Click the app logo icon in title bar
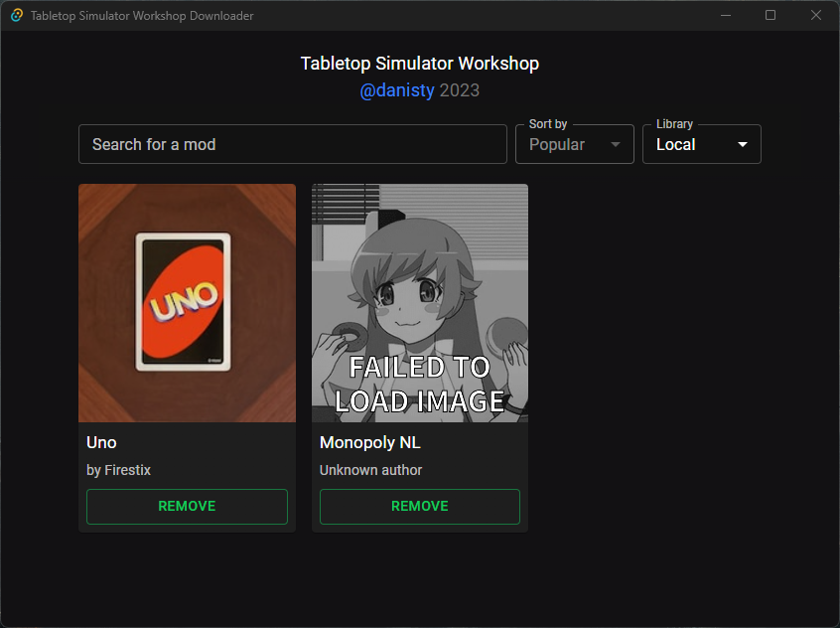This screenshot has height=628, width=840. click(x=17, y=15)
